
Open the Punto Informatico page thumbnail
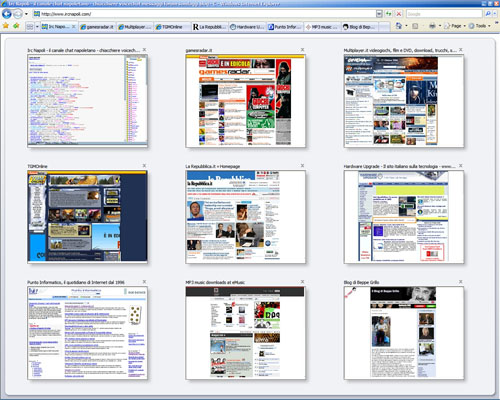coord(87,333)
